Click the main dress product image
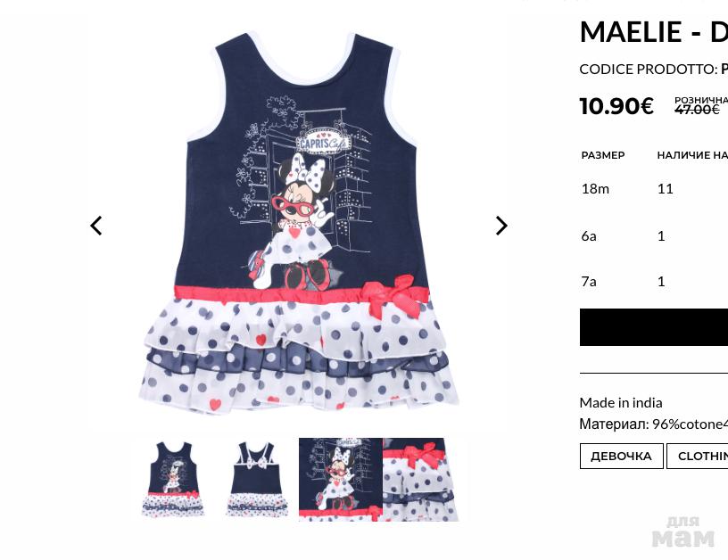728x560 pixels. (x=300, y=223)
